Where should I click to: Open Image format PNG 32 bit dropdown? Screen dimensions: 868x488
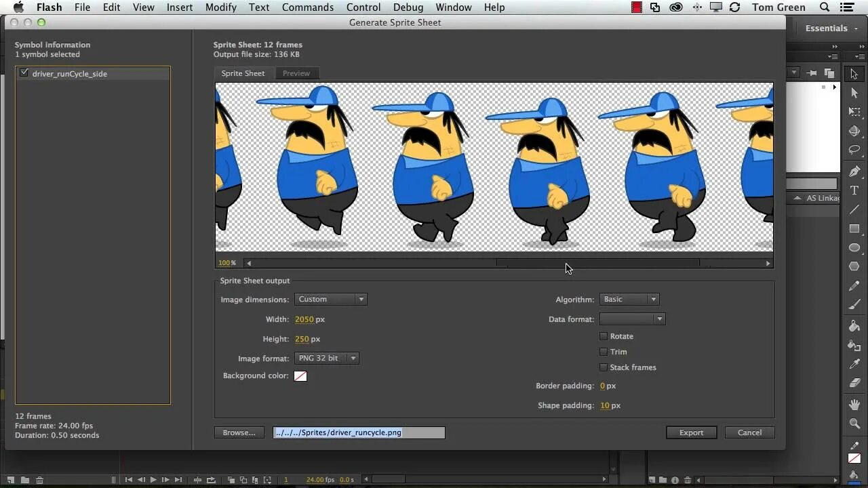(x=327, y=358)
